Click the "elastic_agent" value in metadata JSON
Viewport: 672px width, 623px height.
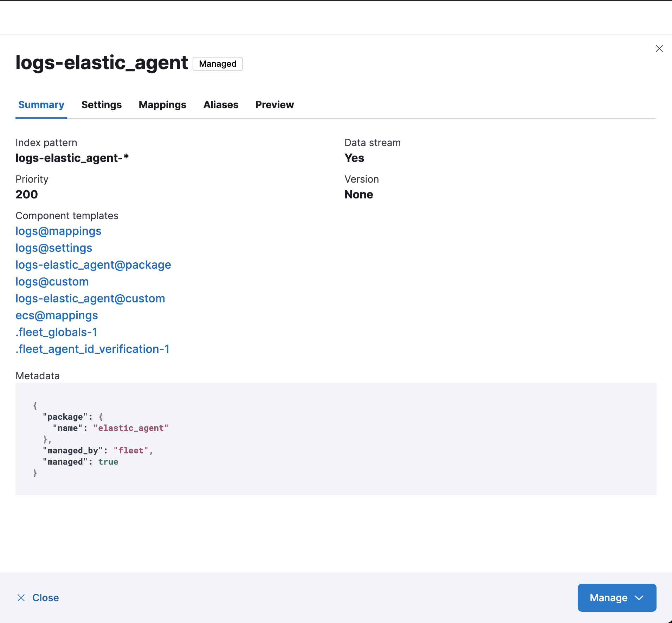point(131,428)
